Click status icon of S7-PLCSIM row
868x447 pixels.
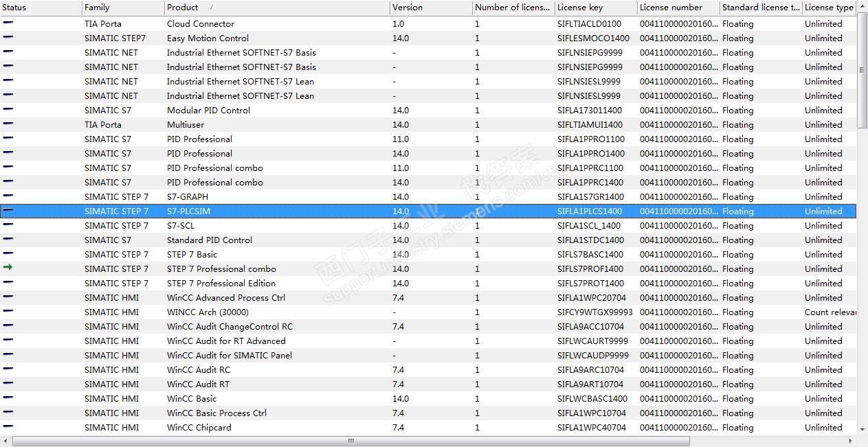coord(8,210)
